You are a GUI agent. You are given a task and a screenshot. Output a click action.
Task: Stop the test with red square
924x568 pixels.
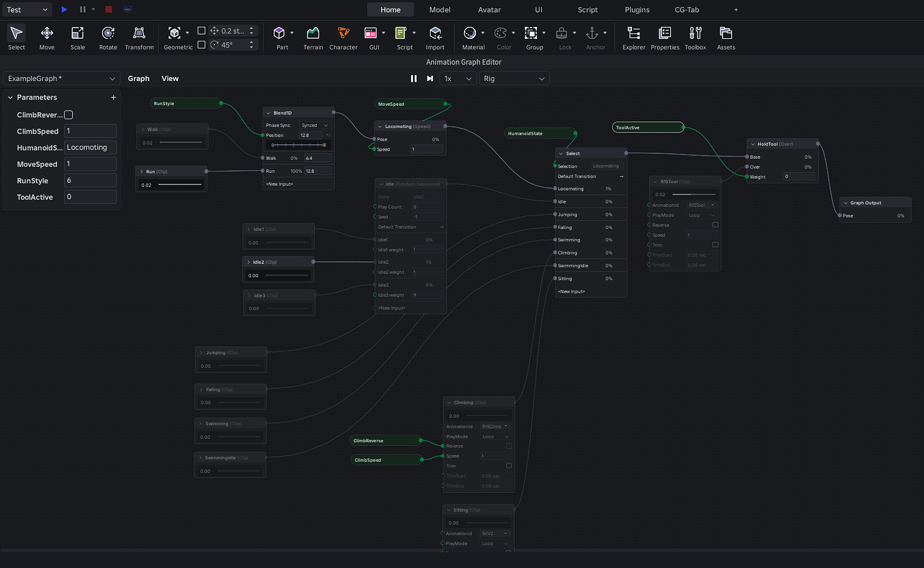[x=108, y=9]
